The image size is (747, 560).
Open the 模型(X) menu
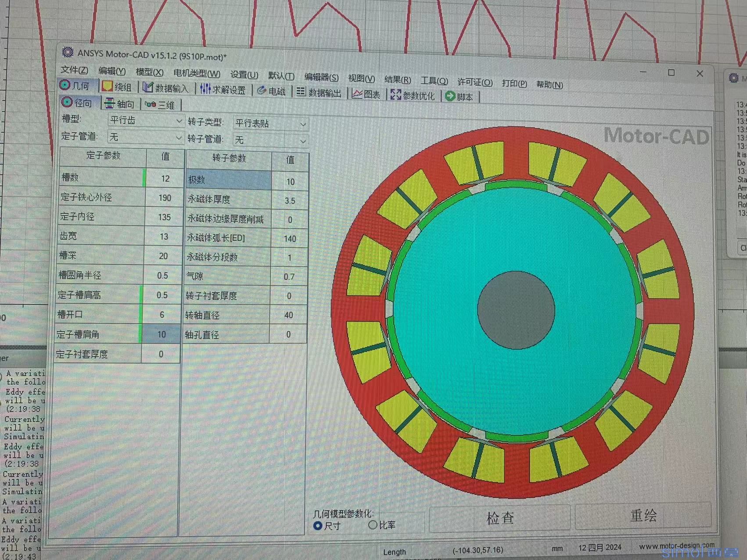150,72
